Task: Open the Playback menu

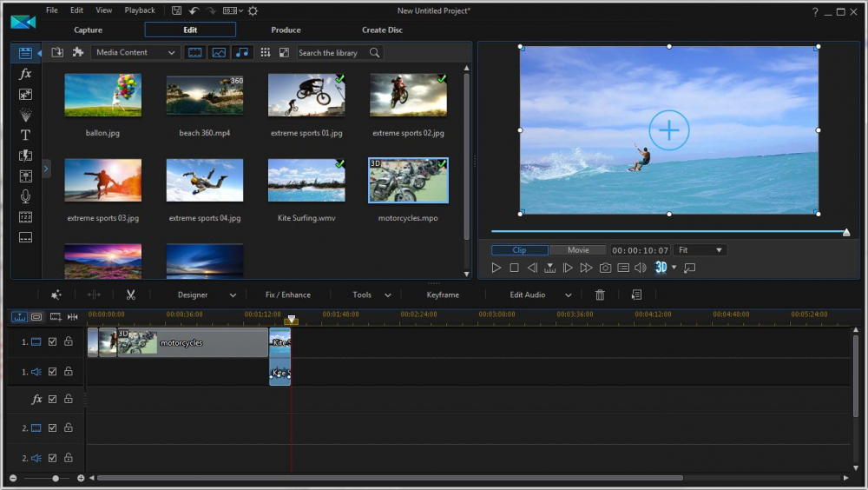Action: (140, 10)
